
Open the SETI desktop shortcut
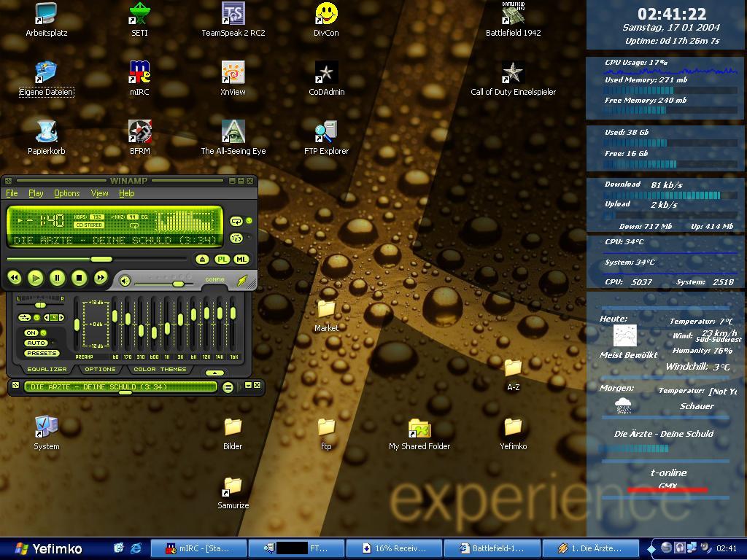coord(139,20)
